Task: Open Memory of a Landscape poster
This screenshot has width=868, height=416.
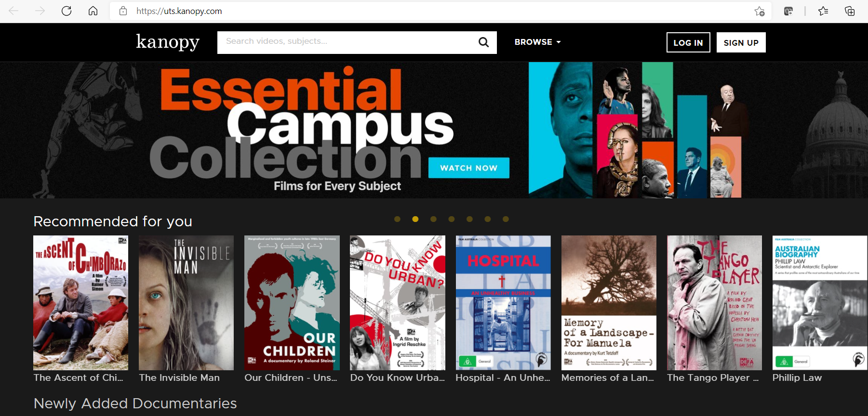Action: click(609, 303)
